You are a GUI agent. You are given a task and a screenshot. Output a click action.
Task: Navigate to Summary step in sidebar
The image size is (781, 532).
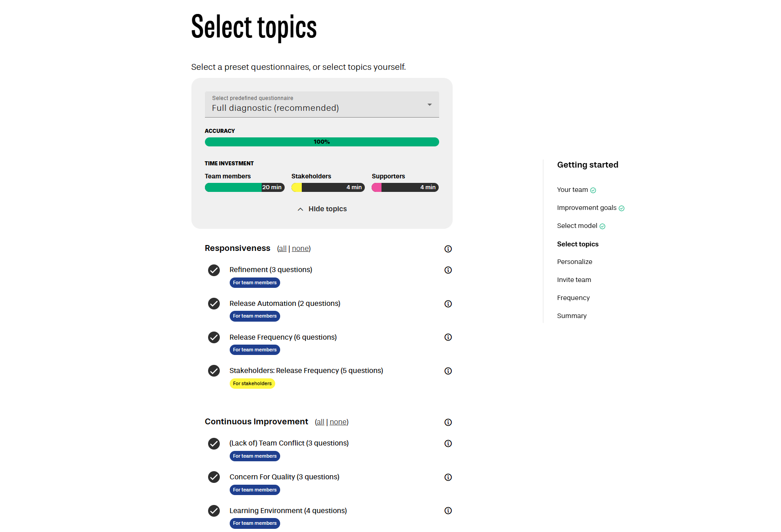[x=572, y=316]
